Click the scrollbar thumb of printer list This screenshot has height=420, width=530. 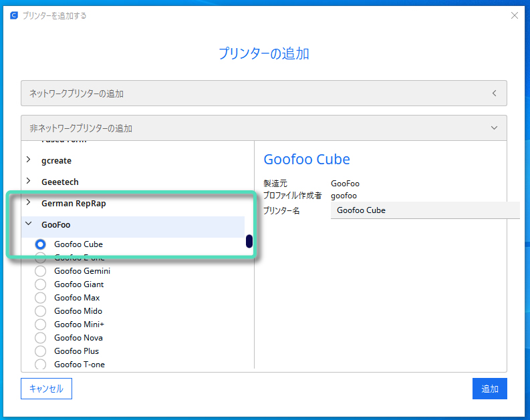coord(249,241)
